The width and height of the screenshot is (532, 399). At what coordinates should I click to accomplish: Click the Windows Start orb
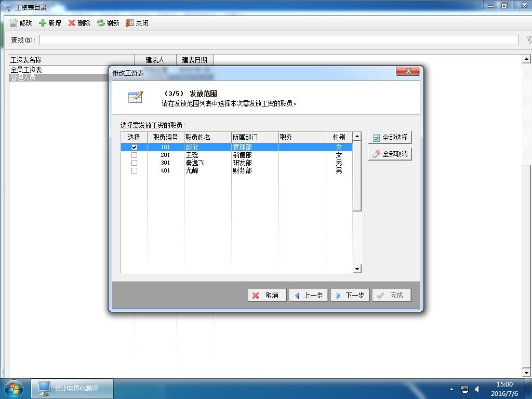coord(14,389)
